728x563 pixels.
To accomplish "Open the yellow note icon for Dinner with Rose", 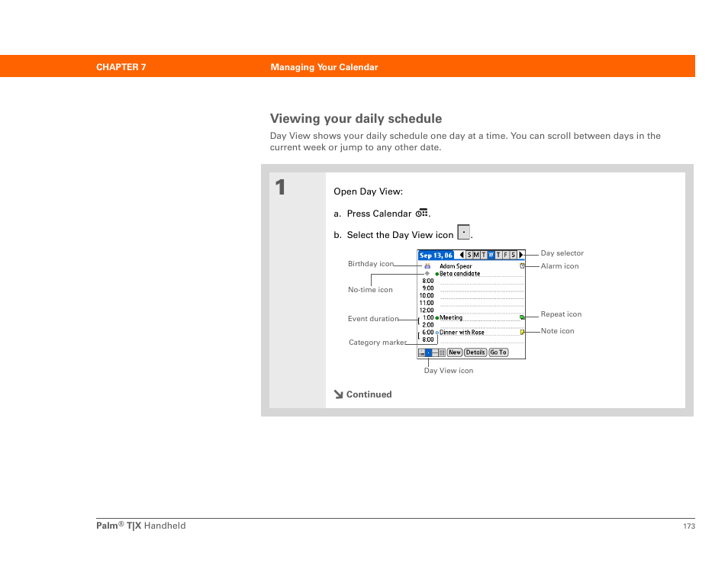I will point(522,333).
